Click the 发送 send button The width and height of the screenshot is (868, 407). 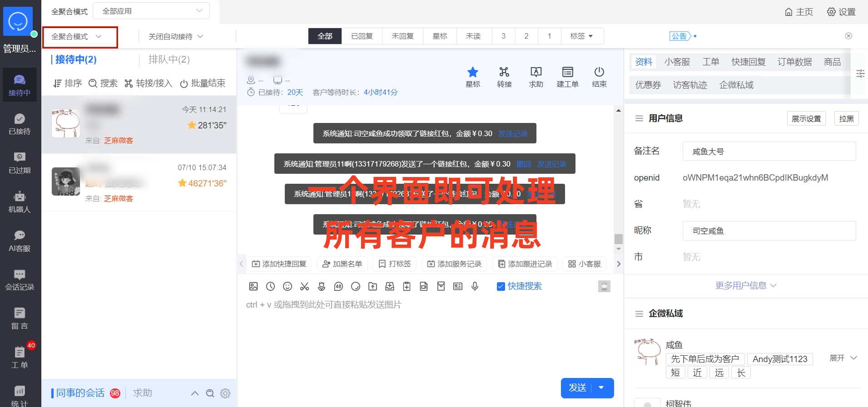coord(577,387)
